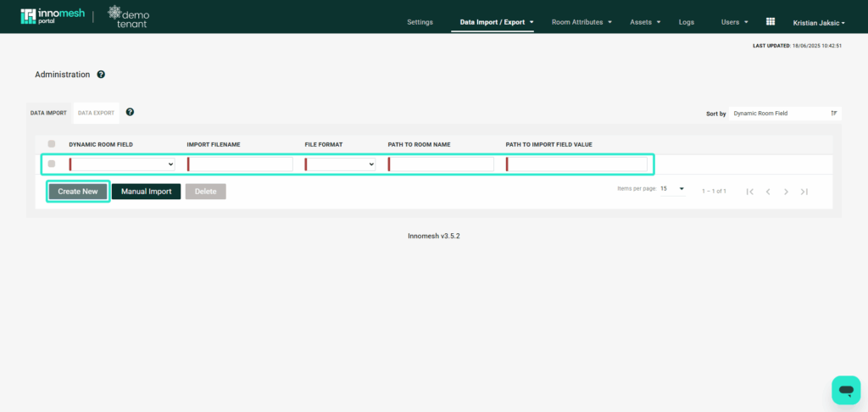Screen dimensions: 868x412
Task: Click the File Format column header
Action: pos(324,144)
